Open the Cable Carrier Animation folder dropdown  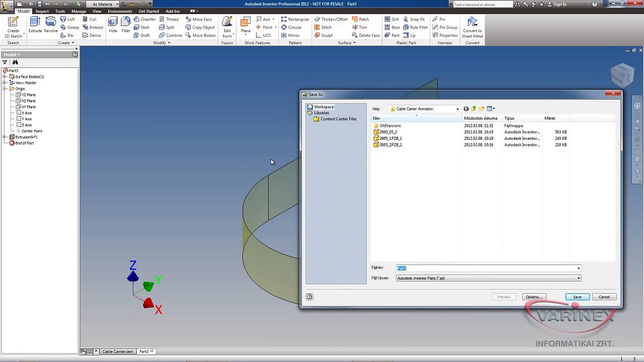pyautogui.click(x=457, y=109)
